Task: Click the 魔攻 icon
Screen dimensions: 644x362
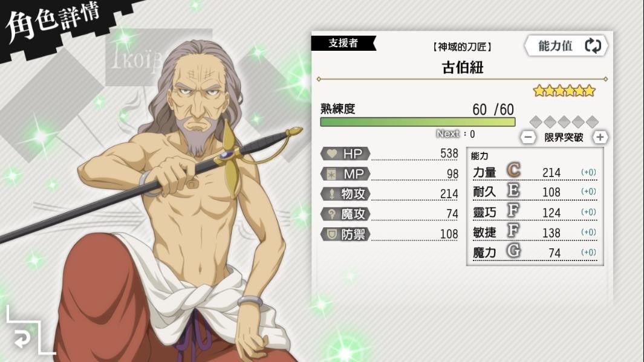Action: point(331,214)
